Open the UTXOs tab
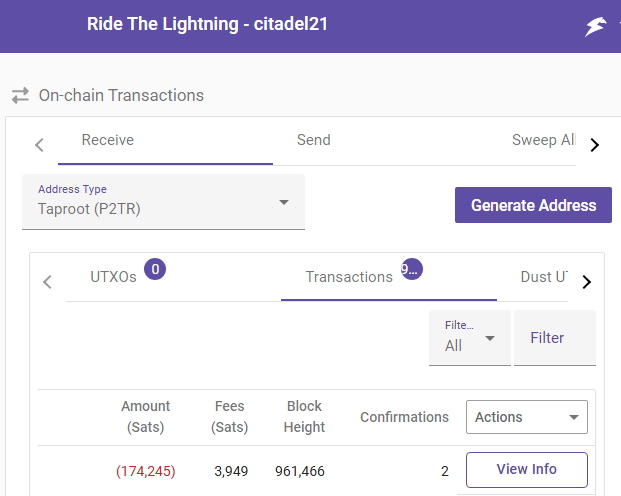This screenshot has width=621, height=496. pyautogui.click(x=173, y=277)
